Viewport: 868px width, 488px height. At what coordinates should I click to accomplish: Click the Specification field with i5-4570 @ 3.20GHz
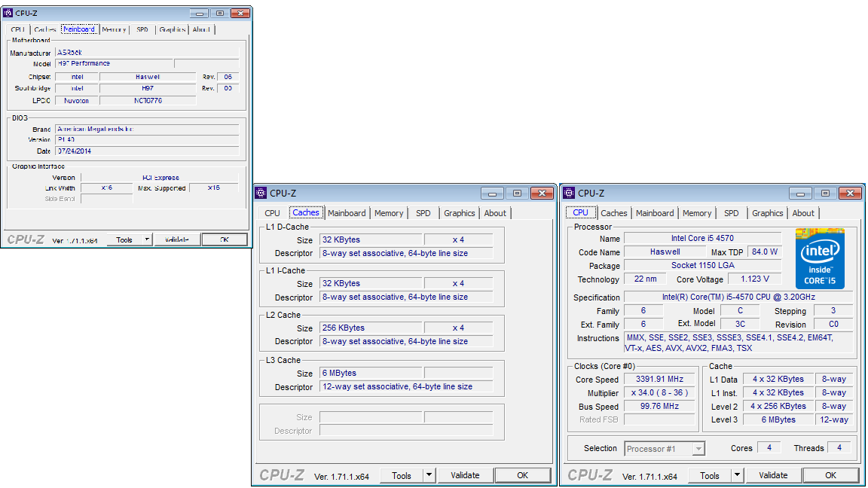pyautogui.click(x=738, y=297)
